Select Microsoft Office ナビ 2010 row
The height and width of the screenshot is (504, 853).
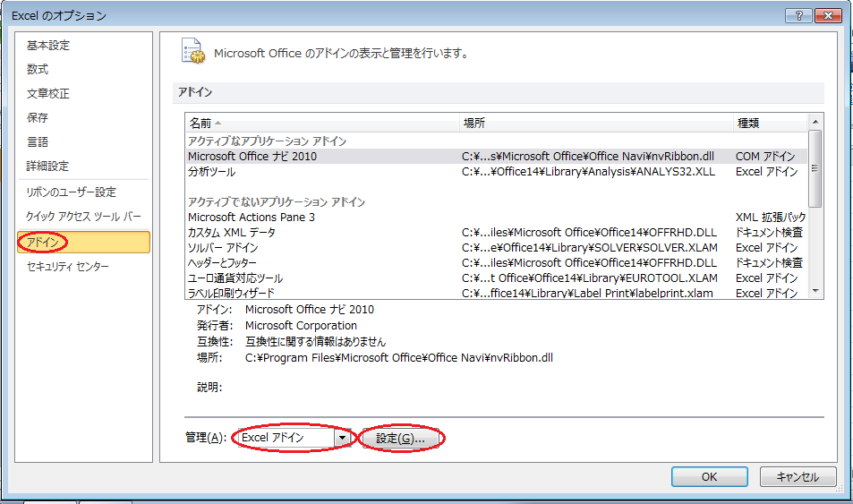497,156
